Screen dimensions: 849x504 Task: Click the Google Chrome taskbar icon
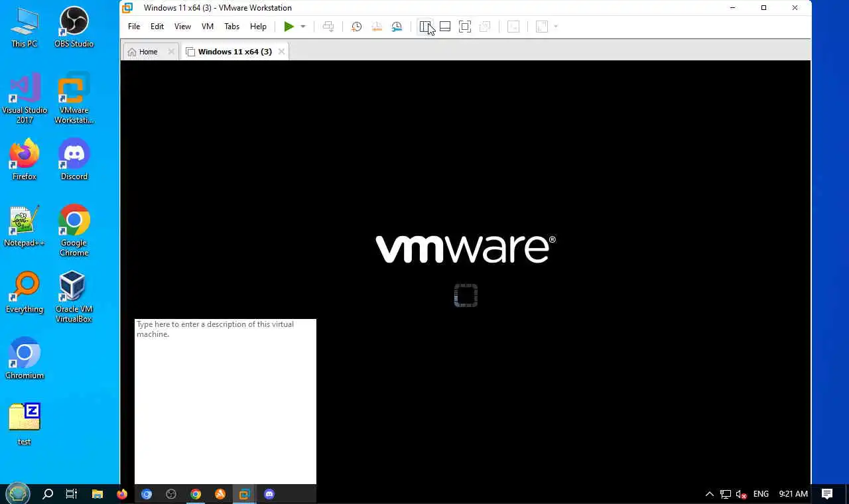pos(196,494)
